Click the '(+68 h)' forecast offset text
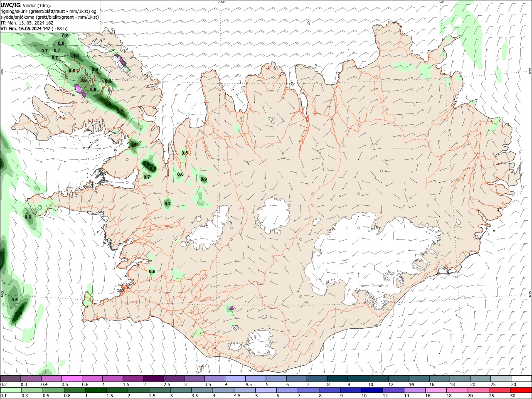The height and width of the screenshot is (399, 532). click(x=60, y=29)
